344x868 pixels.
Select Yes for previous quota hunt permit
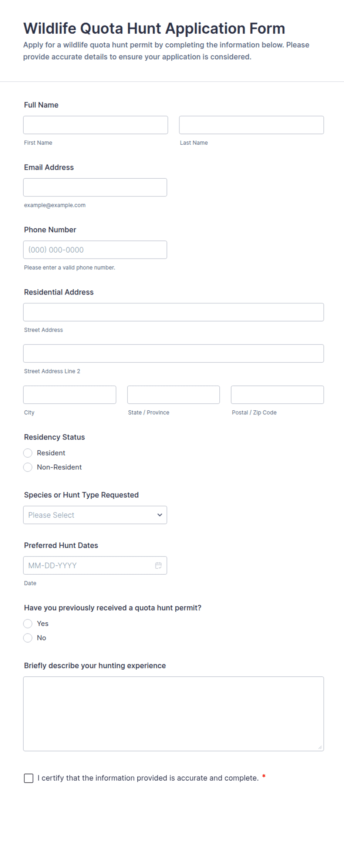pos(28,624)
